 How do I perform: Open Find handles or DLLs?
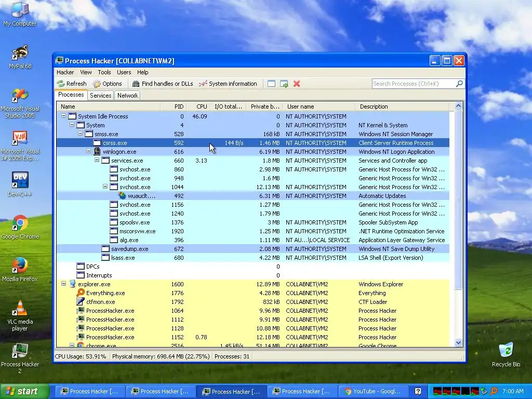pyautogui.click(x=163, y=84)
